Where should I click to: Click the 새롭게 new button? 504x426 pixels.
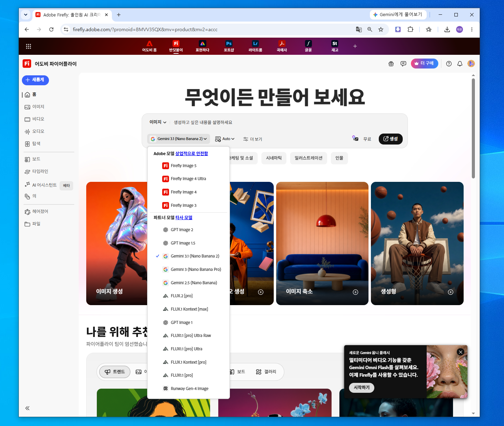35,80
